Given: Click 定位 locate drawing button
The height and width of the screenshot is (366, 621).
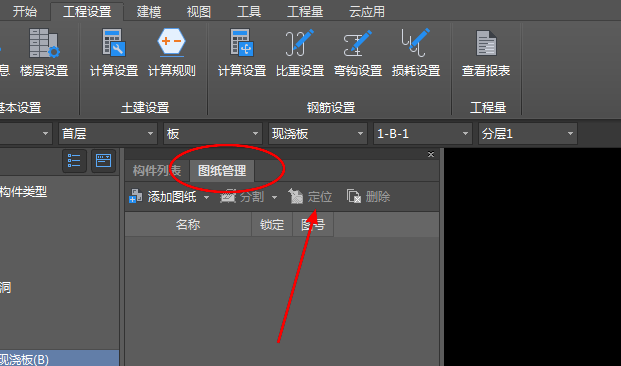Looking at the screenshot, I should tap(310, 196).
